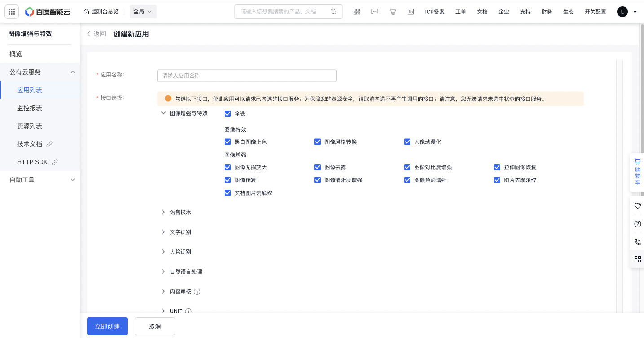Open 控制台总览 home link

coord(101,12)
